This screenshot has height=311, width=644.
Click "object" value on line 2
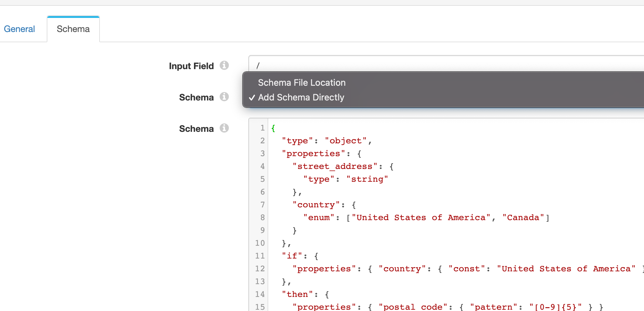[346, 141]
